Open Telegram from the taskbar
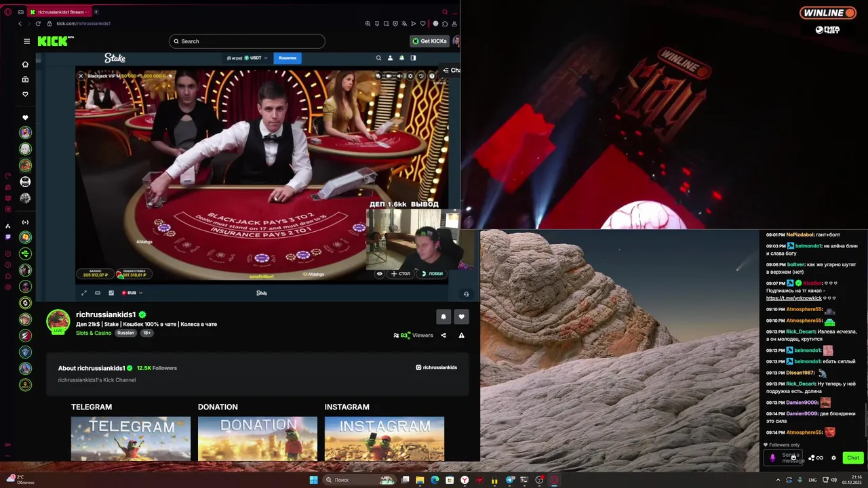 510,480
